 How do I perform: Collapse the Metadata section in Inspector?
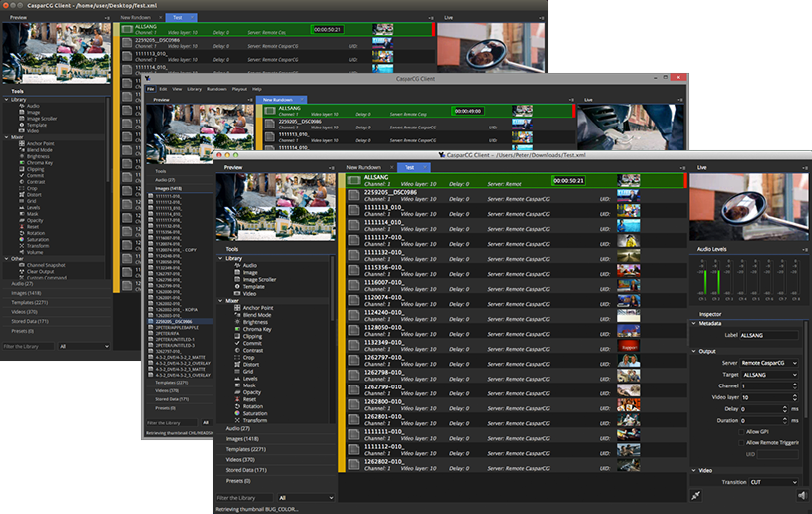click(x=693, y=323)
